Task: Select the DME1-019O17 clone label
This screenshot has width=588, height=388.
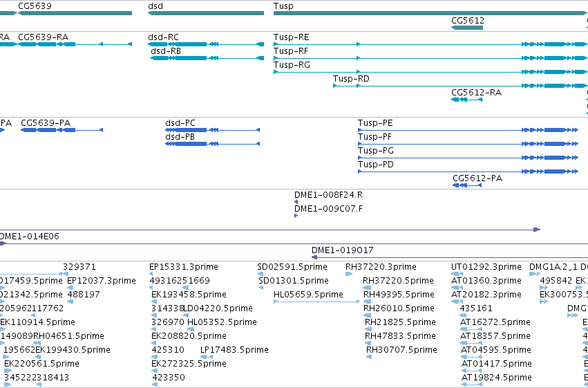Action: tap(343, 250)
